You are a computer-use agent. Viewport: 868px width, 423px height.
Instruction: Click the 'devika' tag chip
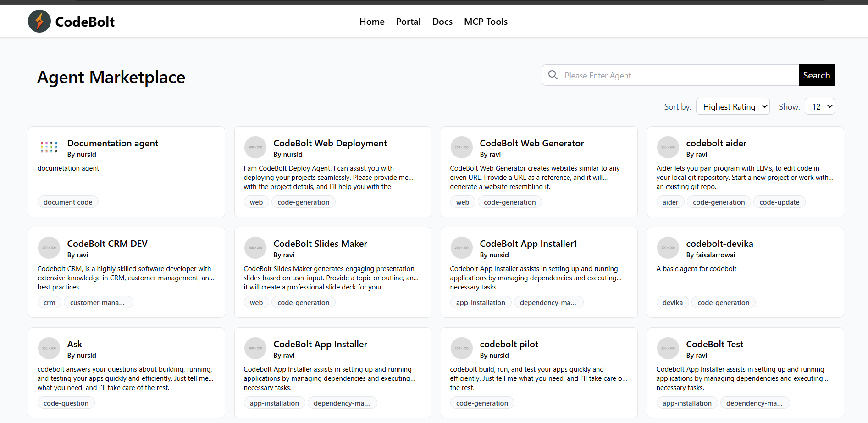tap(673, 302)
